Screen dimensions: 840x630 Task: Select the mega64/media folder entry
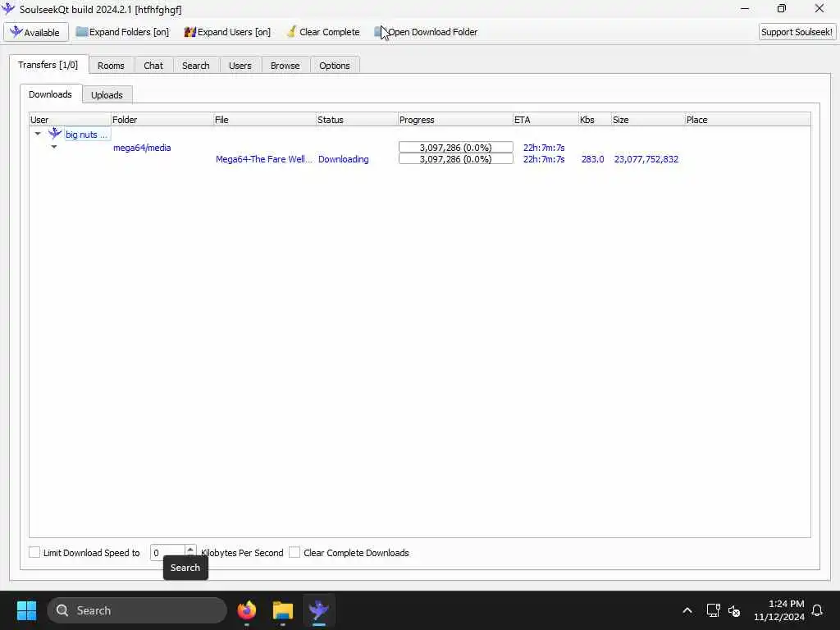pos(142,148)
